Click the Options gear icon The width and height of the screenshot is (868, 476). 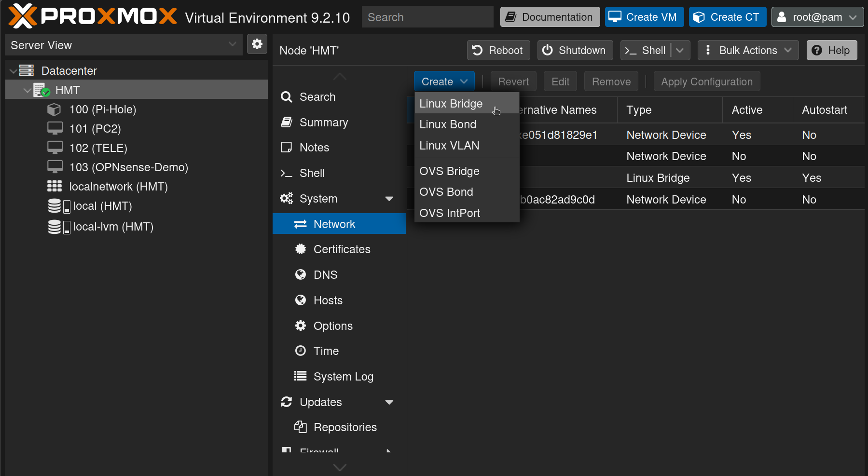tap(301, 326)
